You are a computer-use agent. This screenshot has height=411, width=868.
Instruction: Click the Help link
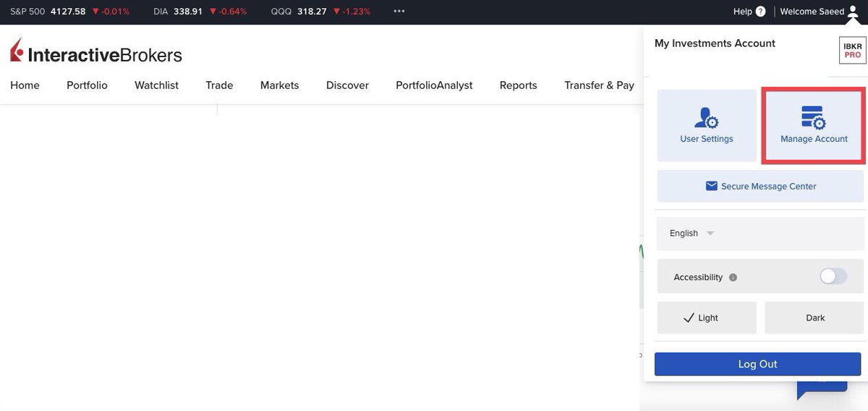pyautogui.click(x=742, y=12)
